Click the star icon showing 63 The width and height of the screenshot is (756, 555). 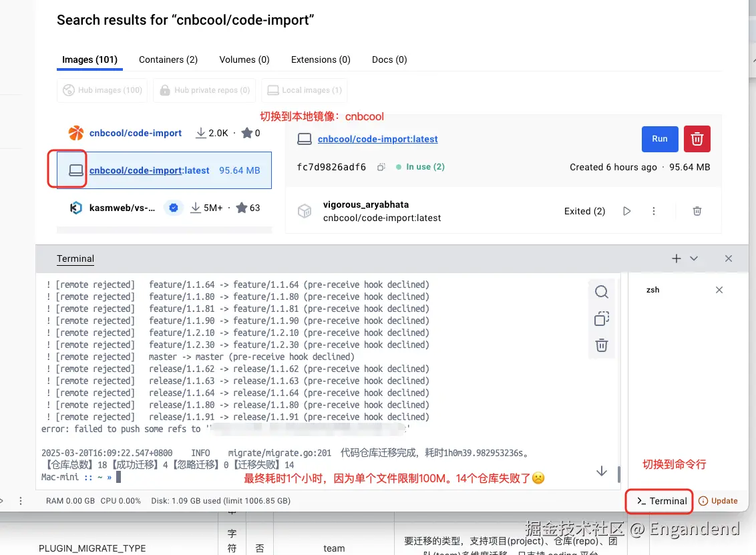point(242,208)
